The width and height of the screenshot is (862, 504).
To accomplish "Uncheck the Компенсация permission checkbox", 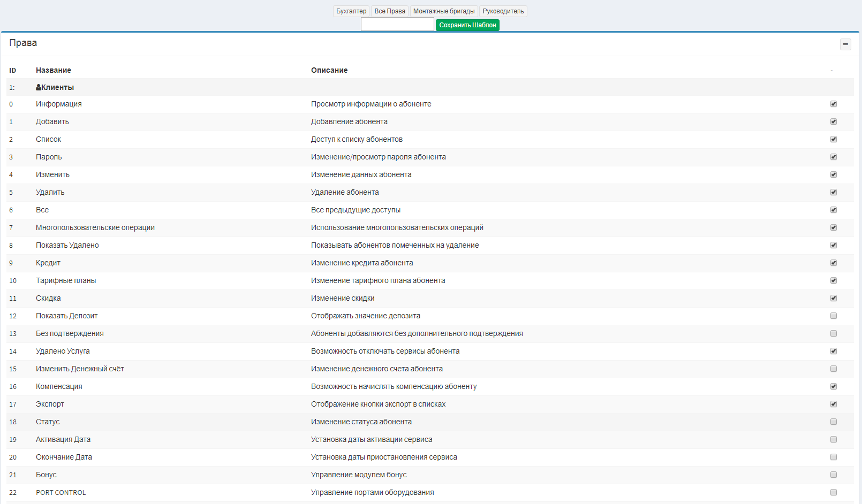I will [834, 386].
